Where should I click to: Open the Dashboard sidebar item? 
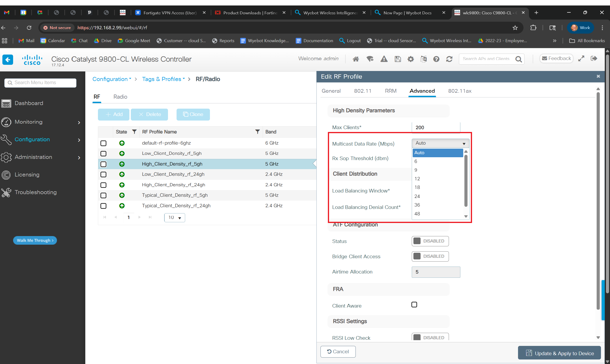[29, 103]
